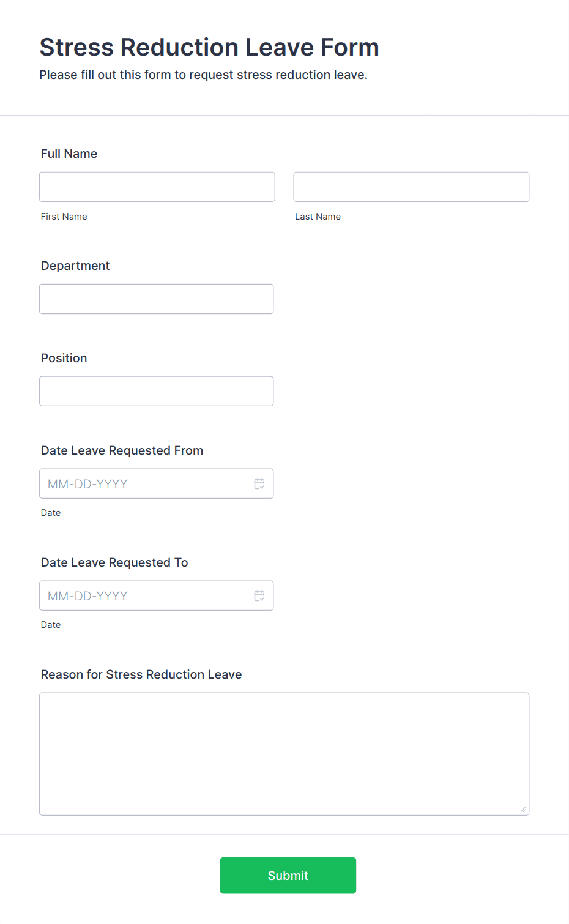Focus the Department text field

pyautogui.click(x=157, y=299)
